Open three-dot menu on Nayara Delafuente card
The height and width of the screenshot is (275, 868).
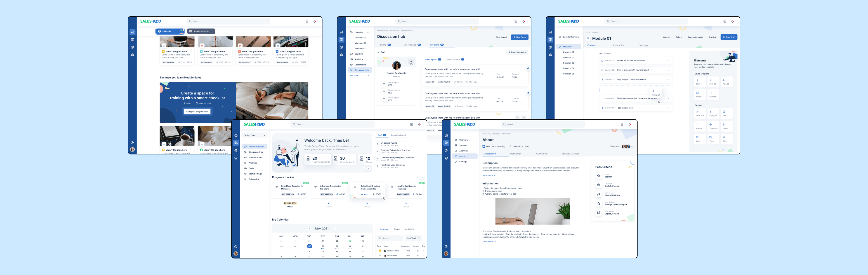tap(411, 61)
